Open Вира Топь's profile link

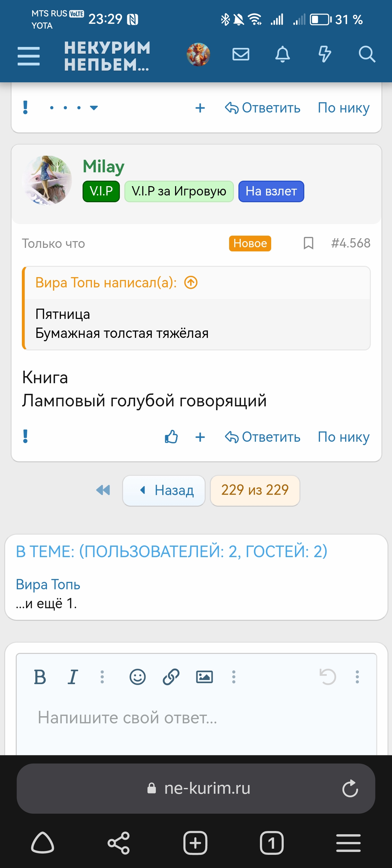tap(48, 585)
